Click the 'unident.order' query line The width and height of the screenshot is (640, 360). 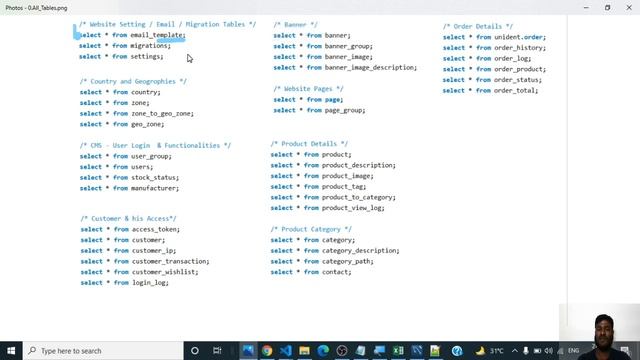[x=494, y=37]
